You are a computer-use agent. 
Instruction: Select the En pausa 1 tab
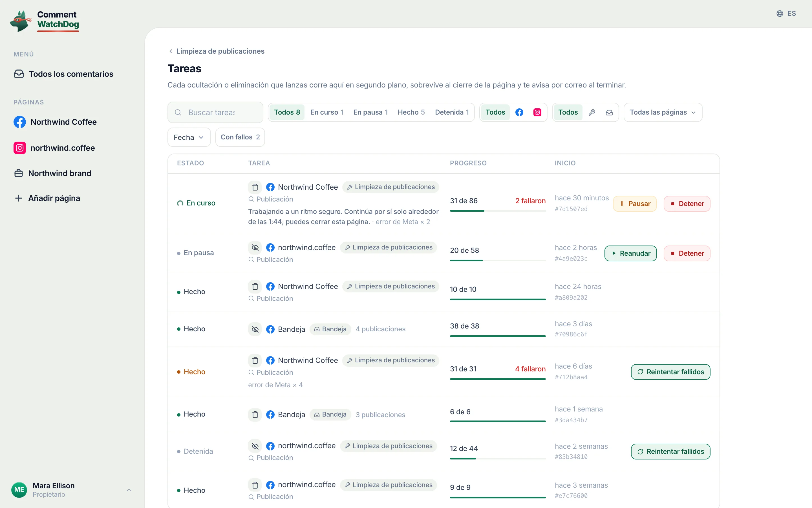370,112
